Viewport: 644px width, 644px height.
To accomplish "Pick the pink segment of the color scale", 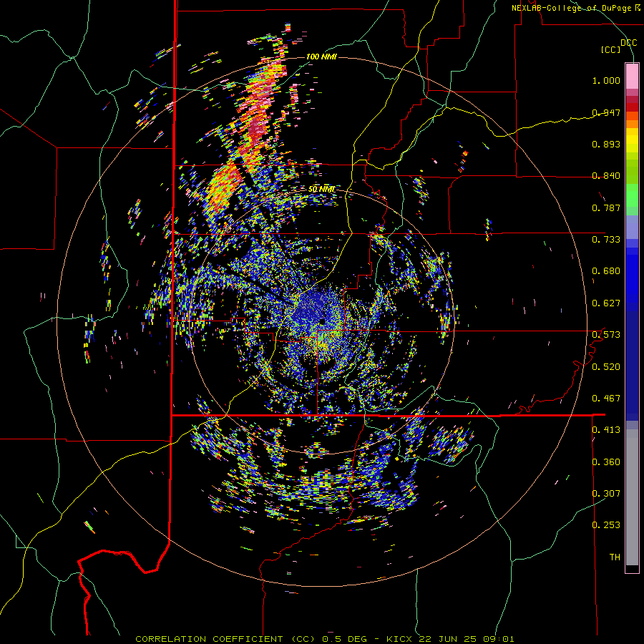I will pyautogui.click(x=632, y=76).
